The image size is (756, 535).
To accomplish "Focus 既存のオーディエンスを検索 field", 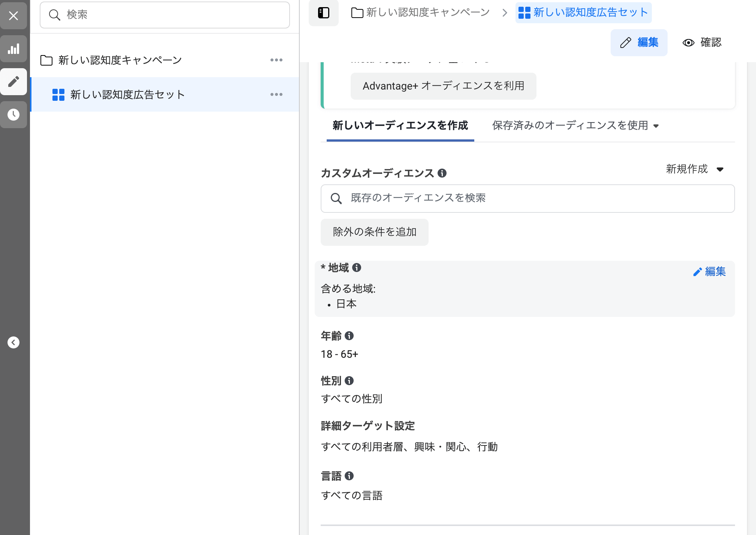I will coord(528,199).
